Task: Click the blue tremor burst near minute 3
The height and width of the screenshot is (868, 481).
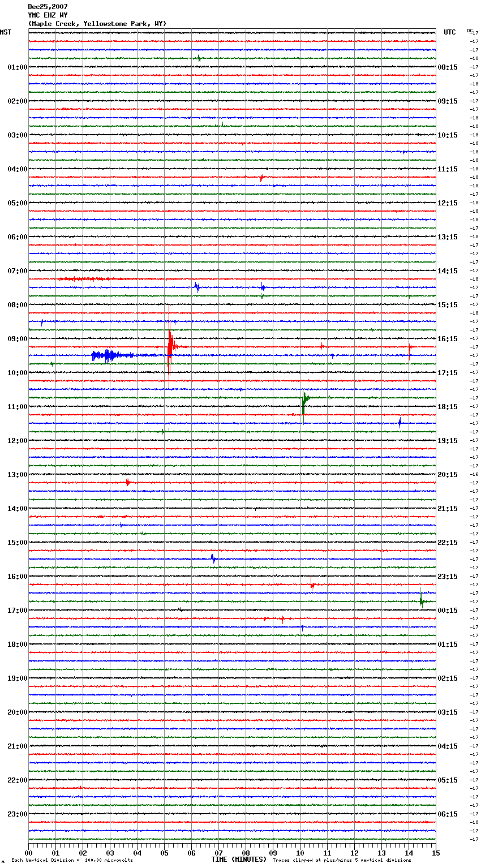Action: click(x=112, y=355)
